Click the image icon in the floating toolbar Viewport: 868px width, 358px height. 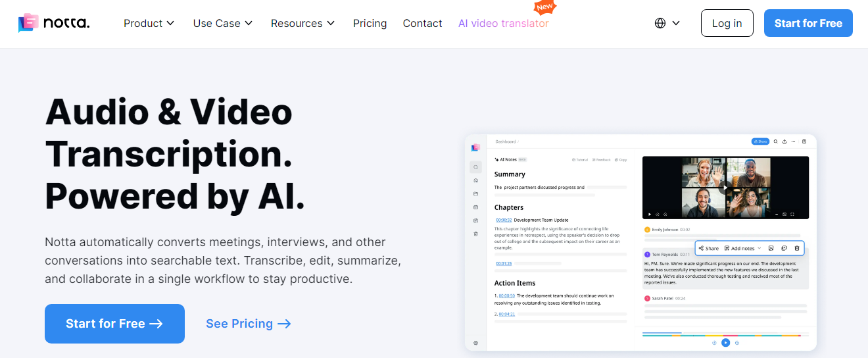(x=771, y=248)
